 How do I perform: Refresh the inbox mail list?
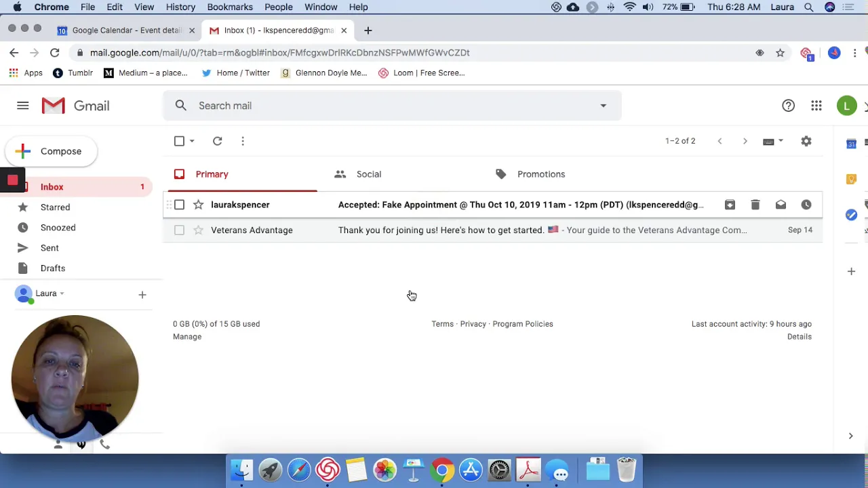(x=217, y=141)
